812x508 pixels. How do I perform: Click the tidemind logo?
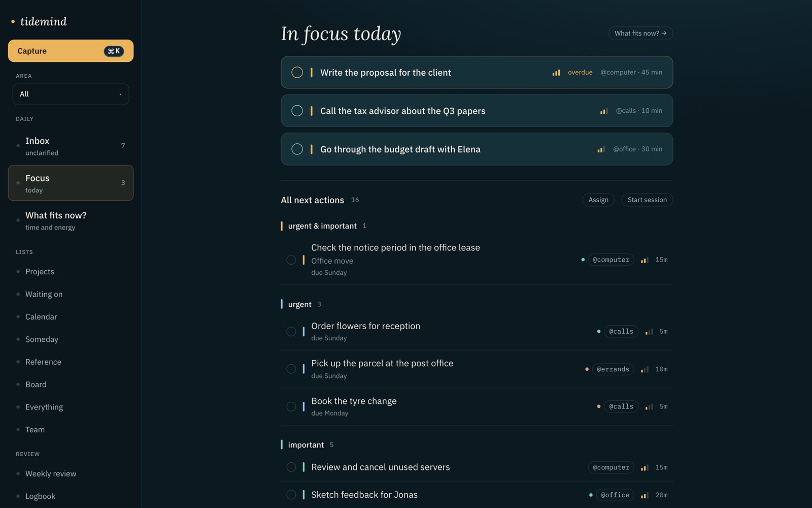[39, 21]
